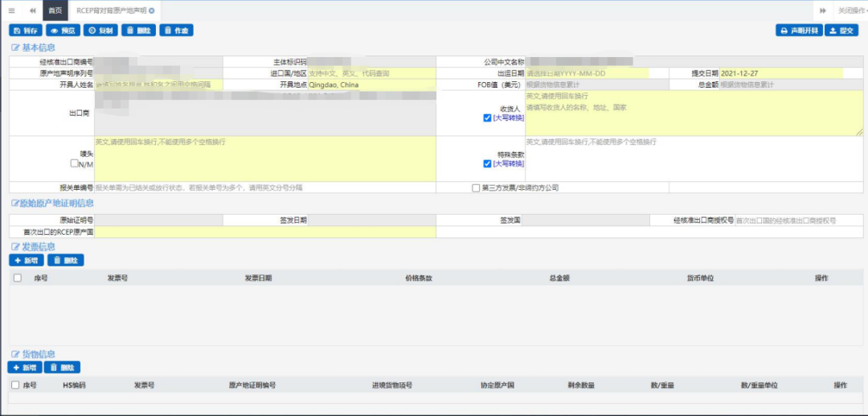
Task: Click the 暂存 save button
Action: [26, 31]
